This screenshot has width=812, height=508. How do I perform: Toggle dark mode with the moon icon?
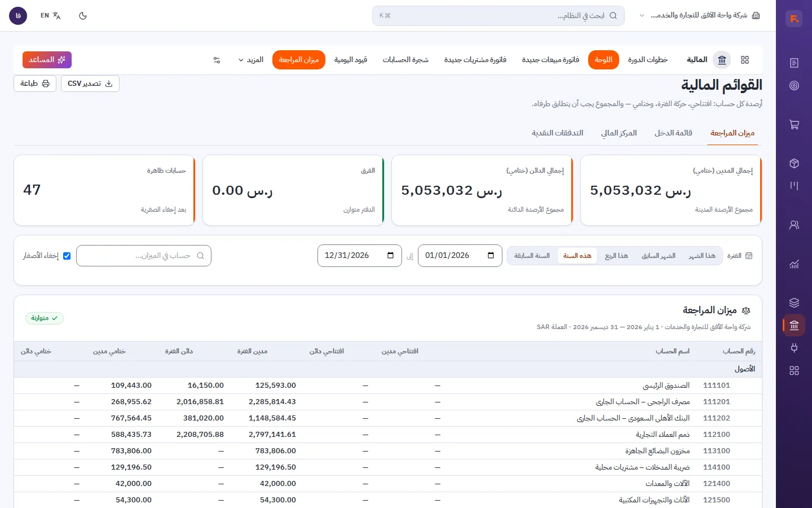83,16
